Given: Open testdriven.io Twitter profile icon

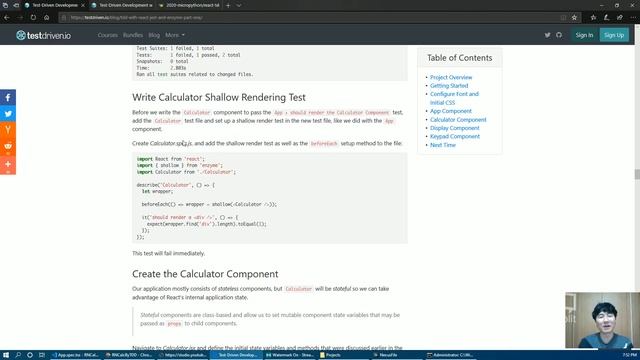Looking at the screenshot, I should [x=547, y=35].
